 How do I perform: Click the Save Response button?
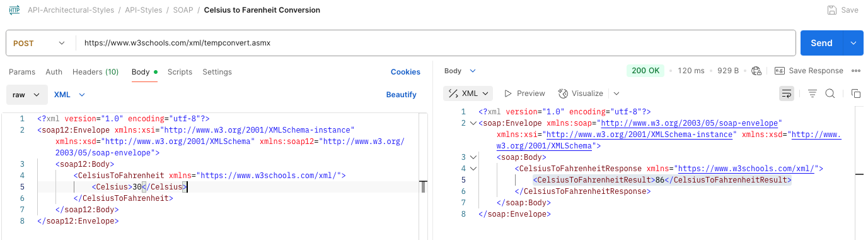click(809, 71)
